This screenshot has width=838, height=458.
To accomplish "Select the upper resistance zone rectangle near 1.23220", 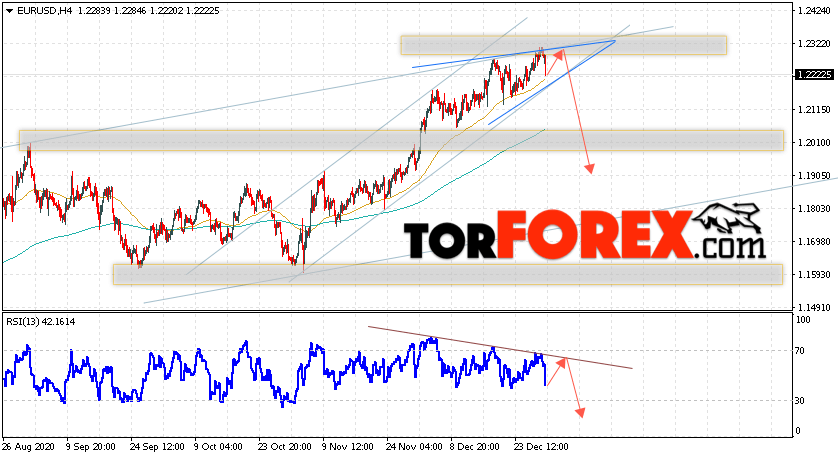I will 563,45.
